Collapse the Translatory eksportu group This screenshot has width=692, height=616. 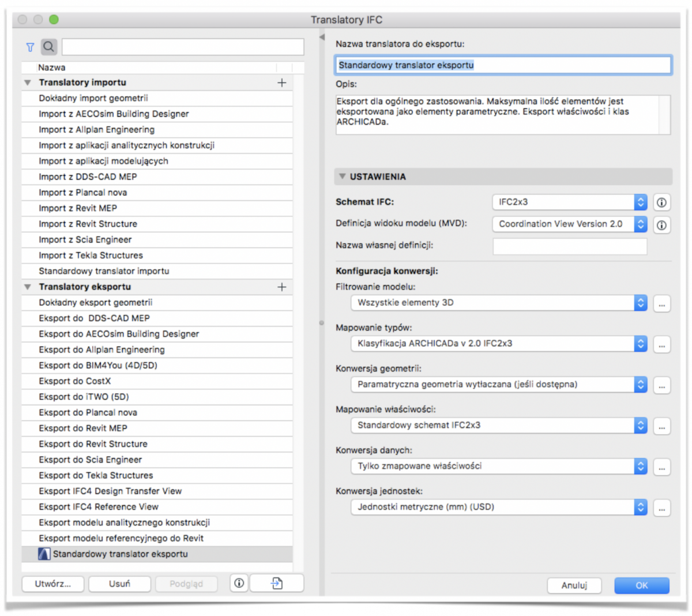coord(28,287)
